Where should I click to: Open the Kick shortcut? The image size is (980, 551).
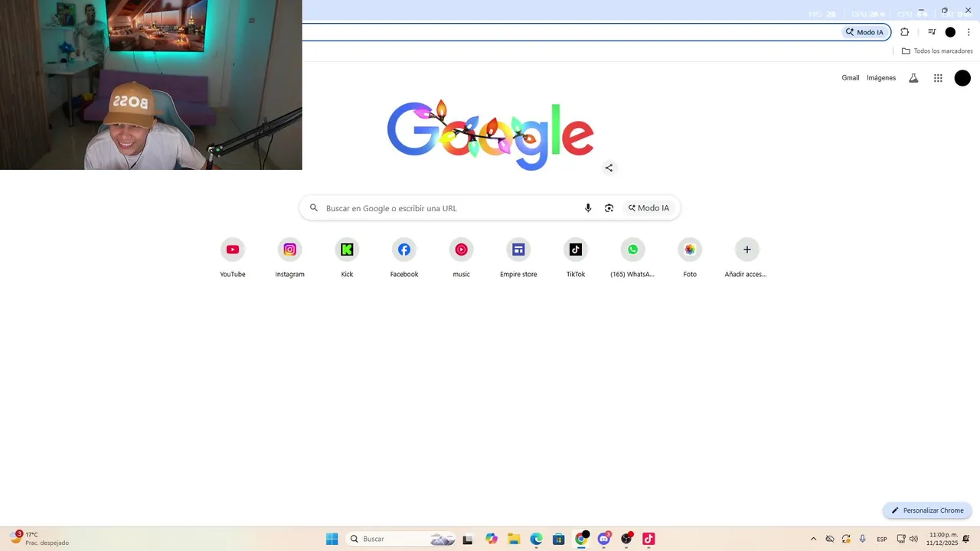[347, 258]
